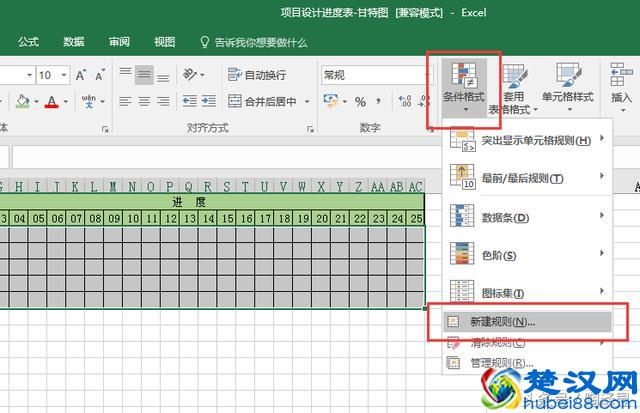Center text horizontally in cell
The image size is (640, 413).
point(144,101)
